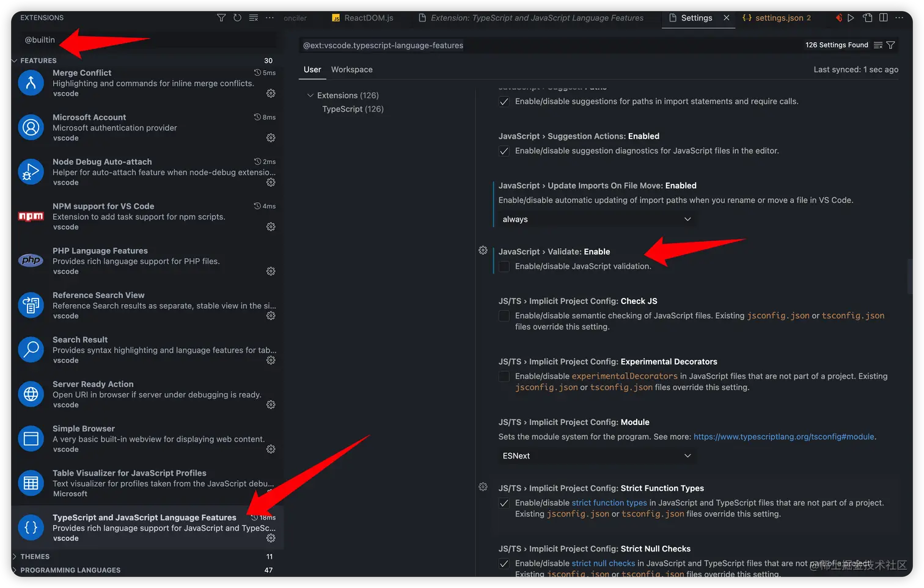The height and width of the screenshot is (588, 924).
Task: Select TypeScript (126) in settings tree
Action: [x=353, y=109]
